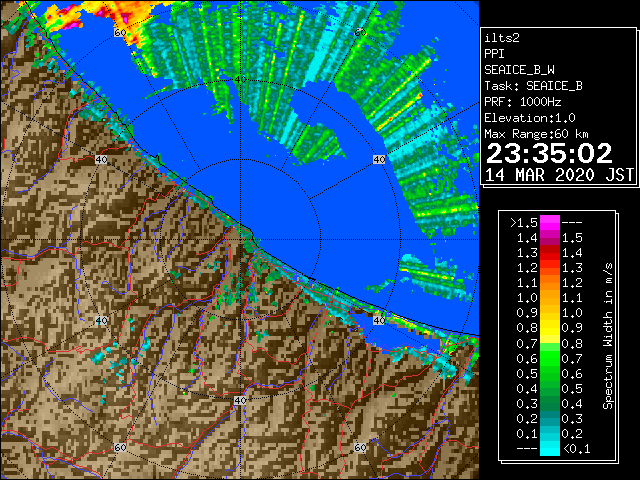Click the '40' range label southwest over land
This screenshot has height=480, width=640.
click(101, 320)
